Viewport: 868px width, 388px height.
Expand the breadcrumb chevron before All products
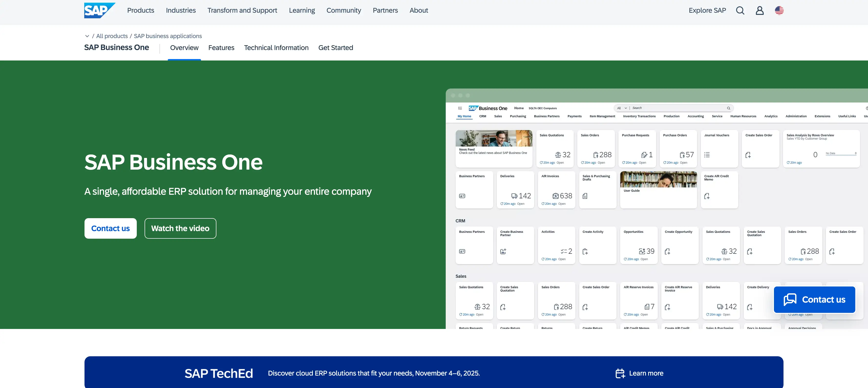(87, 36)
